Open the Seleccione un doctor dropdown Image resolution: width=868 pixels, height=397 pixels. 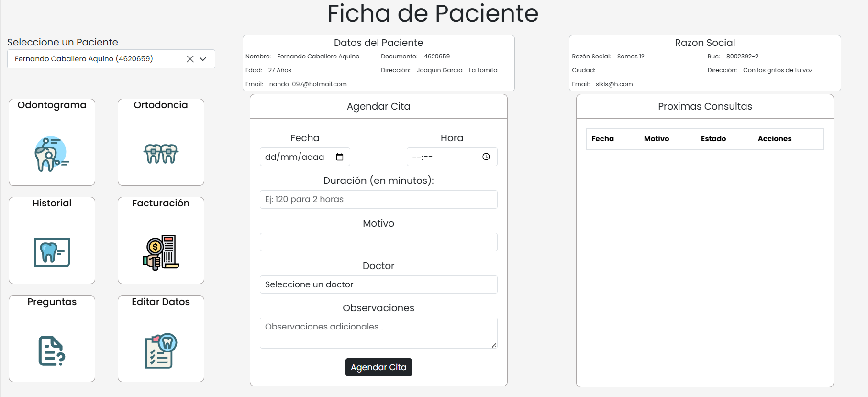point(378,284)
